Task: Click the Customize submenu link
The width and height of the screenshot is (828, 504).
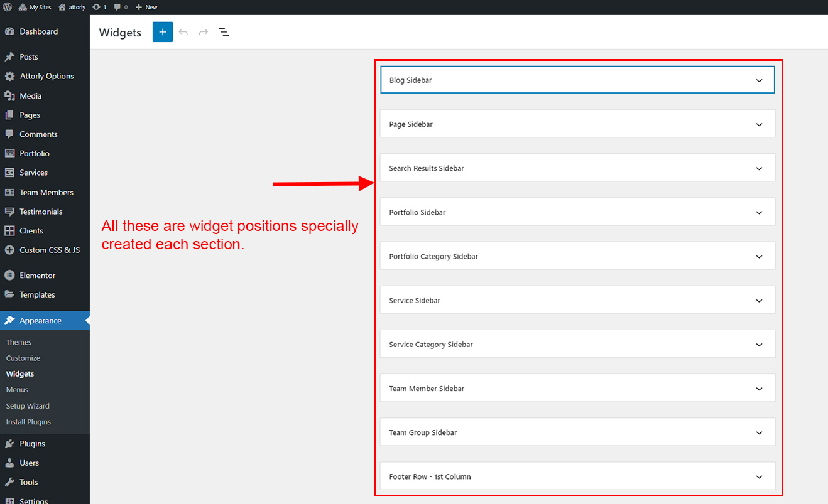Action: (23, 358)
